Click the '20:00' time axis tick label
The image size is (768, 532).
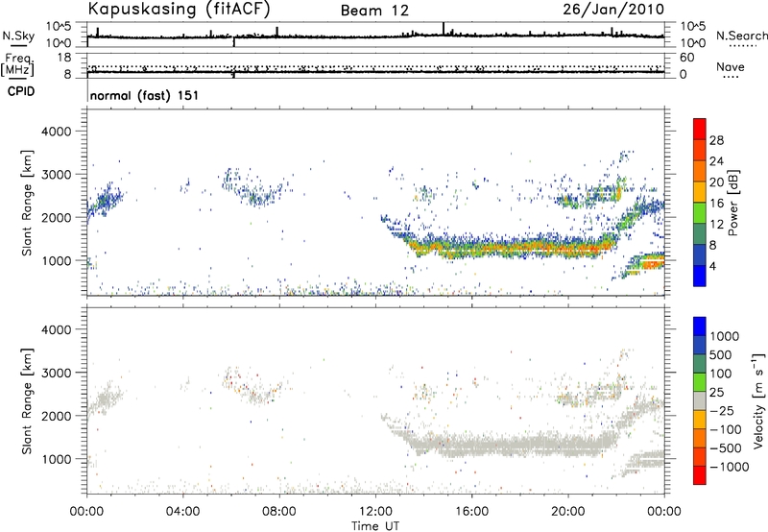click(567, 512)
